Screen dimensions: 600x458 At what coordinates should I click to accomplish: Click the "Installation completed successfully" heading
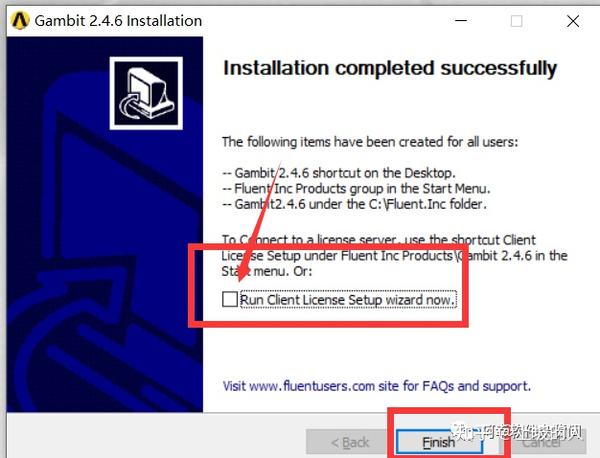[x=390, y=68]
